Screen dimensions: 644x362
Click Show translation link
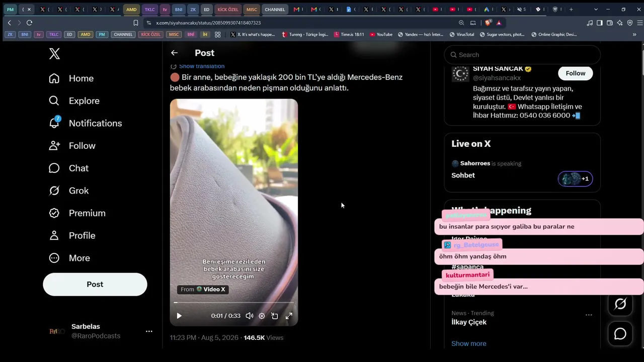click(x=202, y=66)
